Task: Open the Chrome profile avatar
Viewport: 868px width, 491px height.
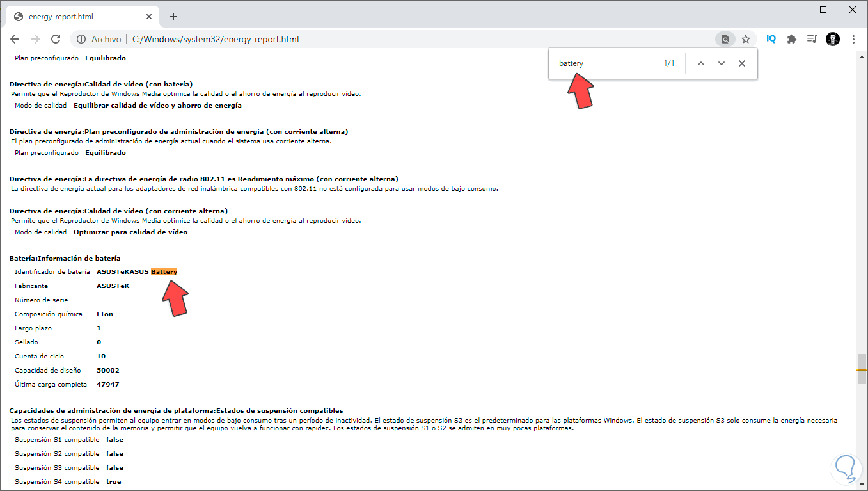Action: pos(833,39)
